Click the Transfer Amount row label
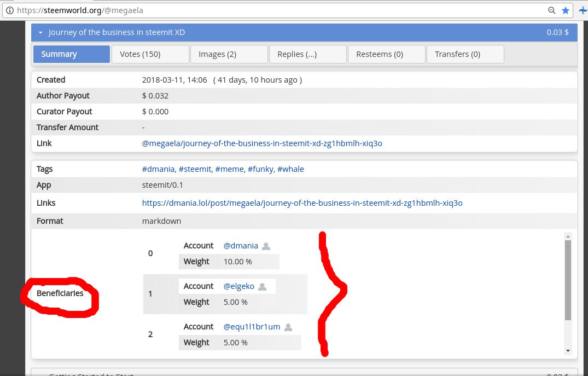 67,128
